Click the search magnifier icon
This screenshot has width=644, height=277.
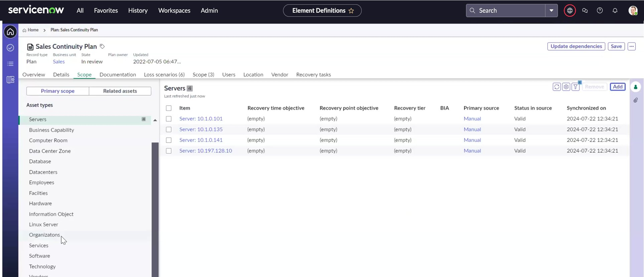[x=472, y=10]
